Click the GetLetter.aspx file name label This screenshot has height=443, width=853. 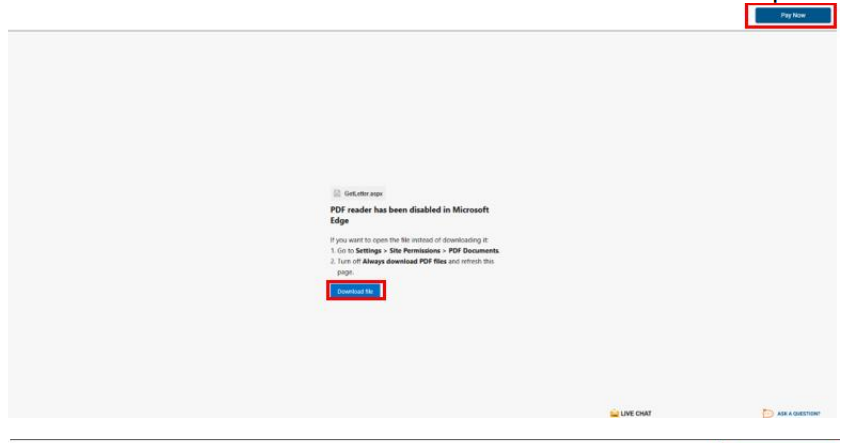363,193
